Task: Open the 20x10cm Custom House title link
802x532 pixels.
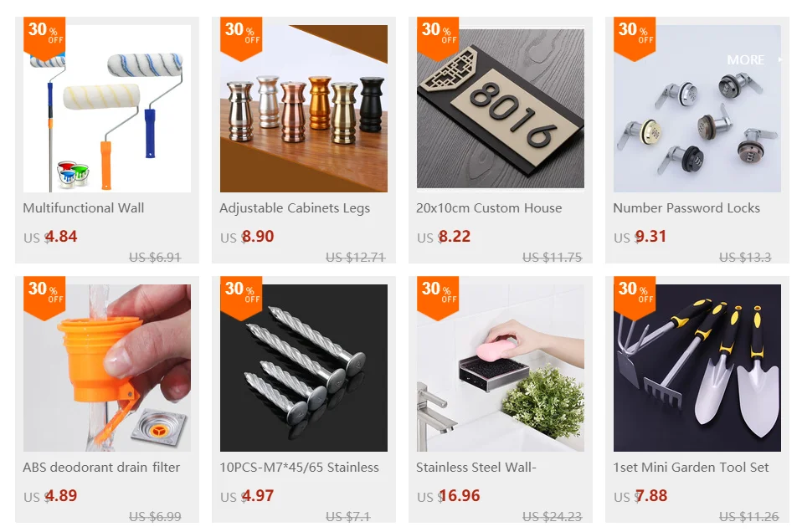Action: (489, 208)
